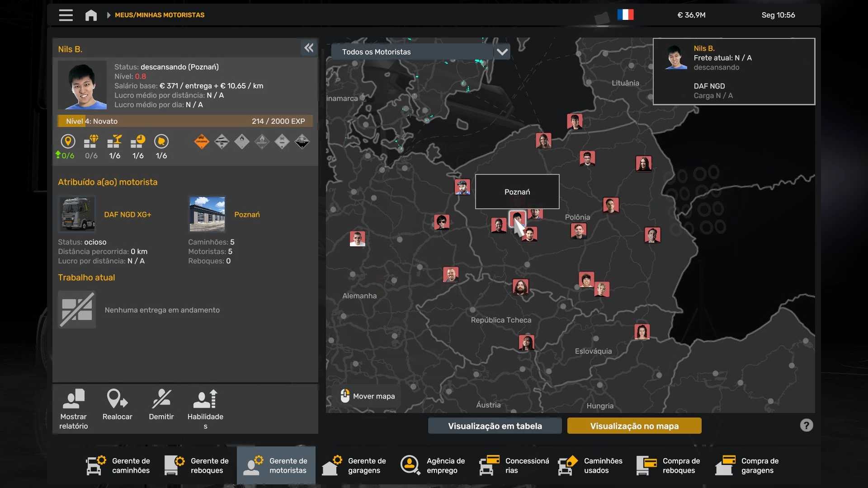Image resolution: width=868 pixels, height=488 pixels.
Task: Click the Nível 4 Novato experience bar
Action: [x=185, y=121]
